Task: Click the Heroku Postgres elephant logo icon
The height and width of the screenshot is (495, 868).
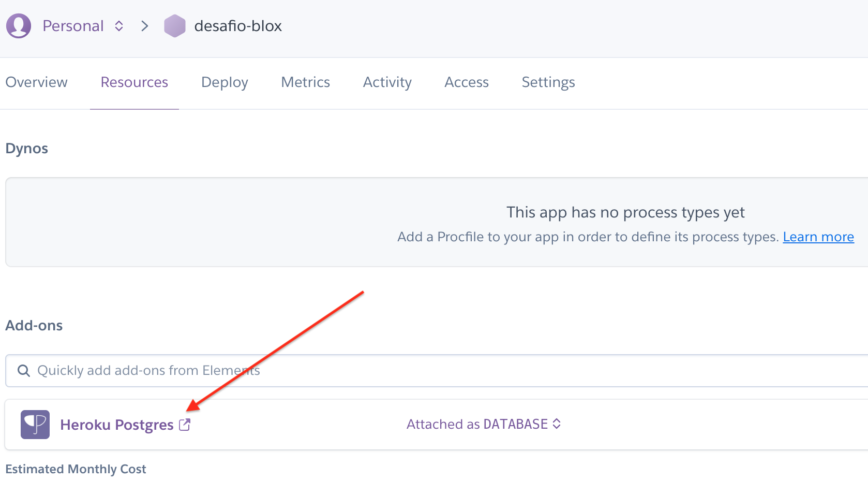Action: pos(35,425)
